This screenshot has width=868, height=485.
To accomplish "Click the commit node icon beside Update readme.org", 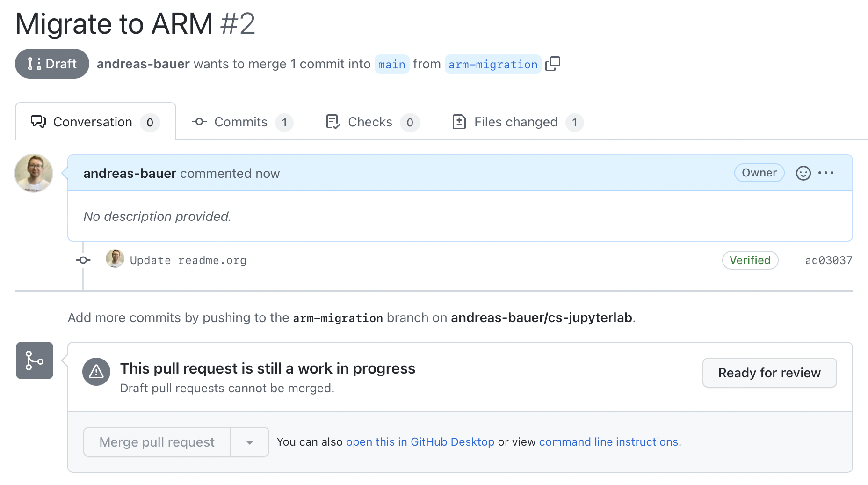I will click(x=83, y=260).
